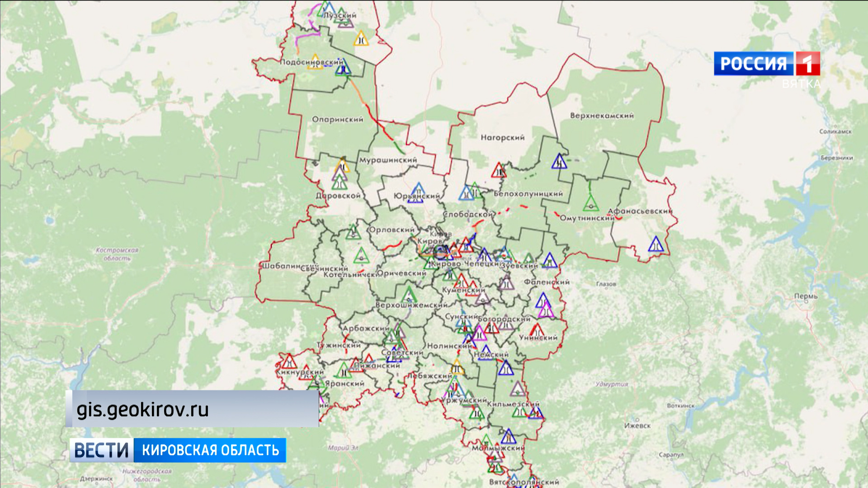Click blue warning triangle right of Зуевский label
Screen dimensions: 868x488
pyautogui.click(x=550, y=261)
